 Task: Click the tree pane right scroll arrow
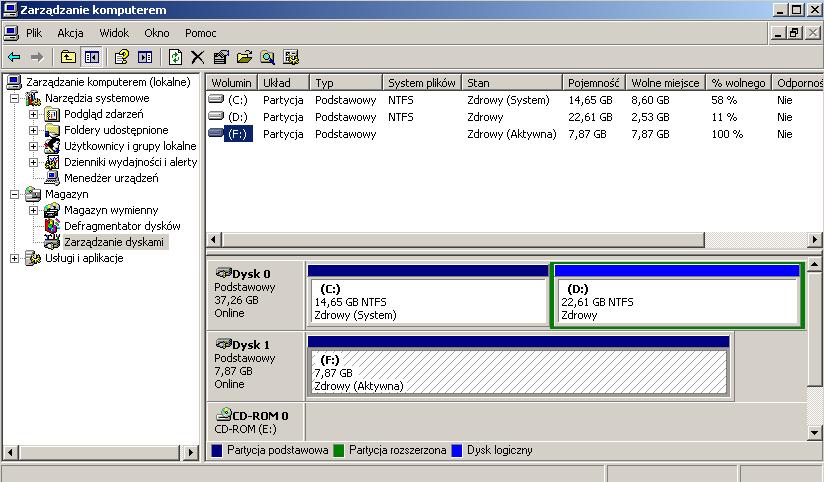191,452
